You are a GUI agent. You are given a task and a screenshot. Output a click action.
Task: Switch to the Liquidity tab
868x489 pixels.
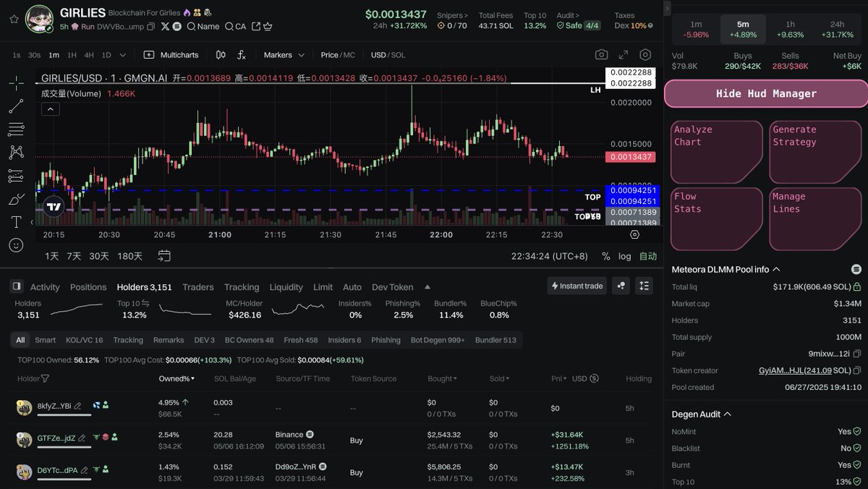point(286,287)
